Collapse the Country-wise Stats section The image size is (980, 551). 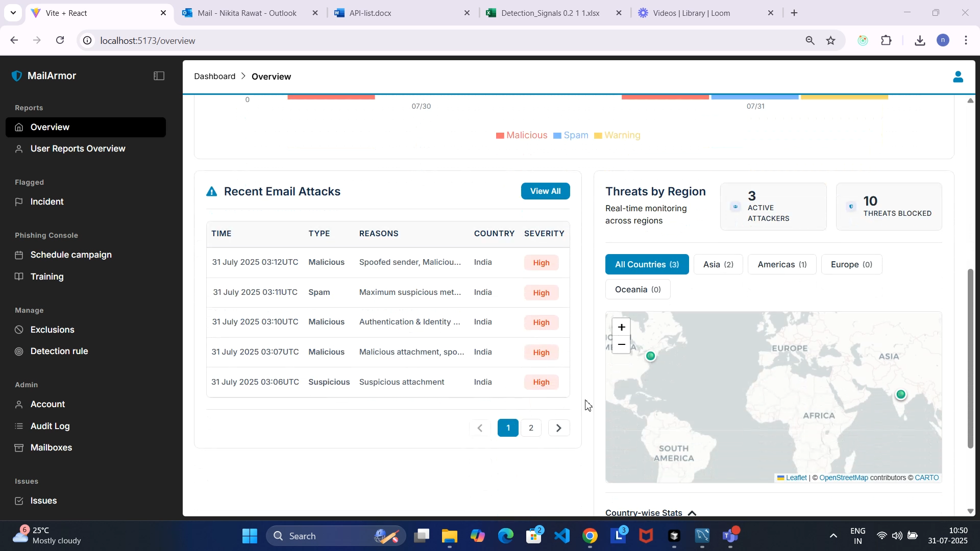[692, 513]
